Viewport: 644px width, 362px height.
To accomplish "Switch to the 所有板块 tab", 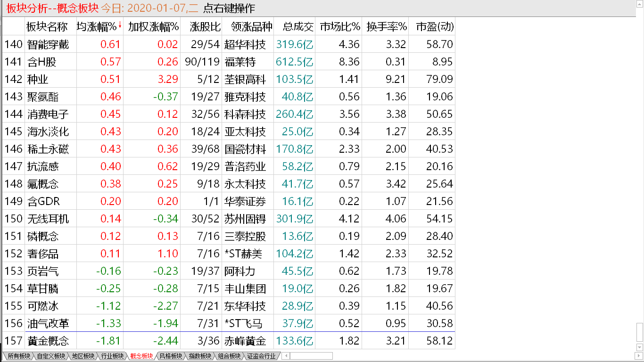I will pyautogui.click(x=19, y=356).
